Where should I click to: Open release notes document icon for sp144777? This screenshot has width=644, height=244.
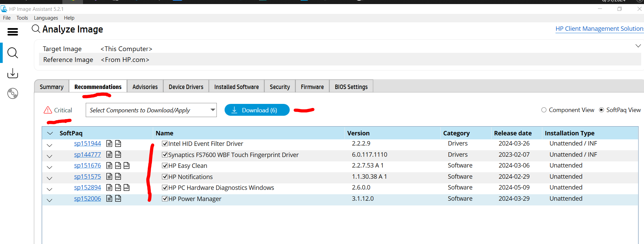tap(109, 155)
